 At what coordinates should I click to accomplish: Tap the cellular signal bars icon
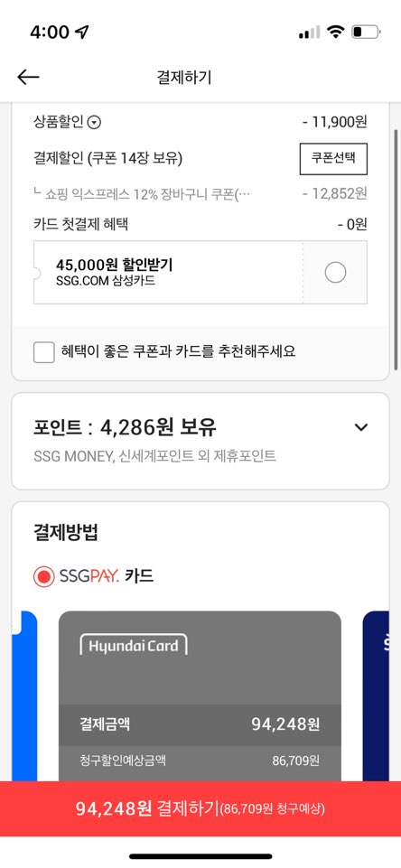pyautogui.click(x=309, y=33)
